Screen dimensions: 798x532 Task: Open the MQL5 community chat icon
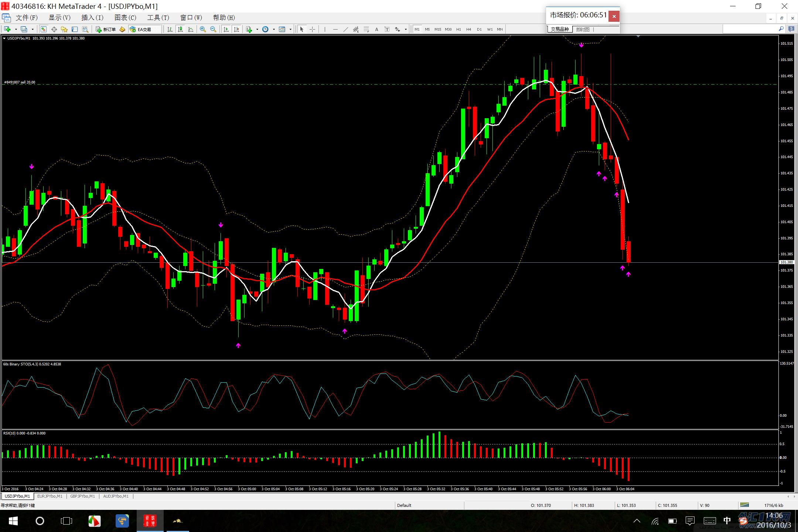tap(791, 29)
